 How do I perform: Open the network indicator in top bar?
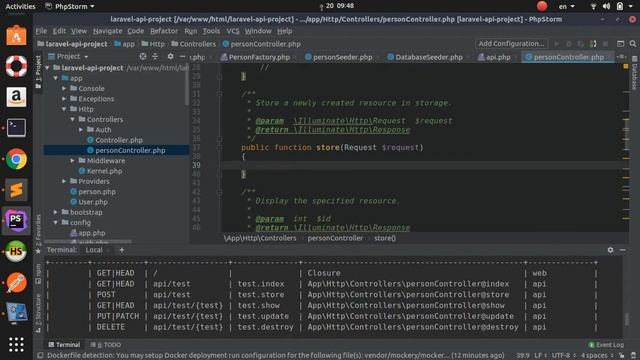tap(593, 6)
